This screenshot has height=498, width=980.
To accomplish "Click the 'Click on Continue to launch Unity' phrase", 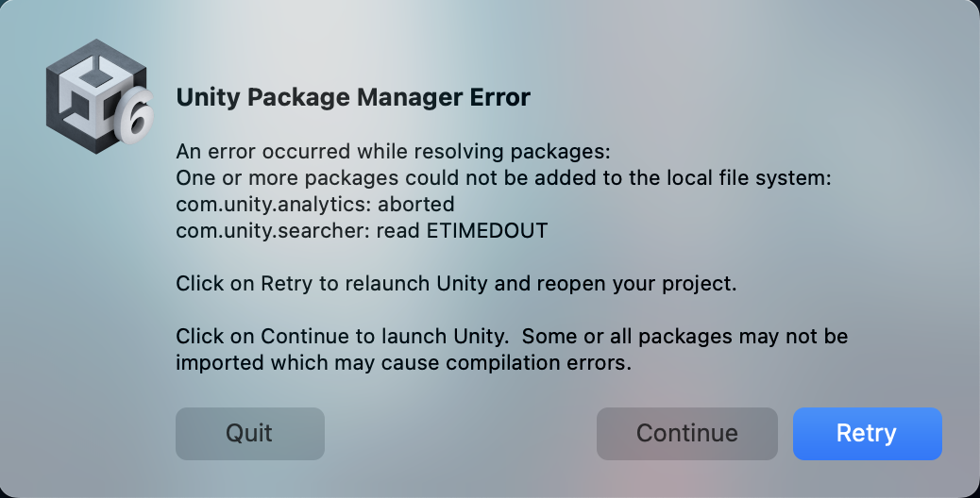I will pos(345,337).
